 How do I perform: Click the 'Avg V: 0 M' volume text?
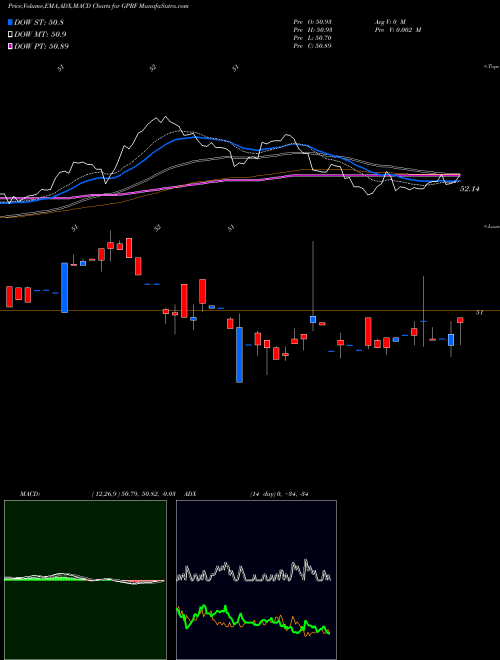tap(390, 21)
